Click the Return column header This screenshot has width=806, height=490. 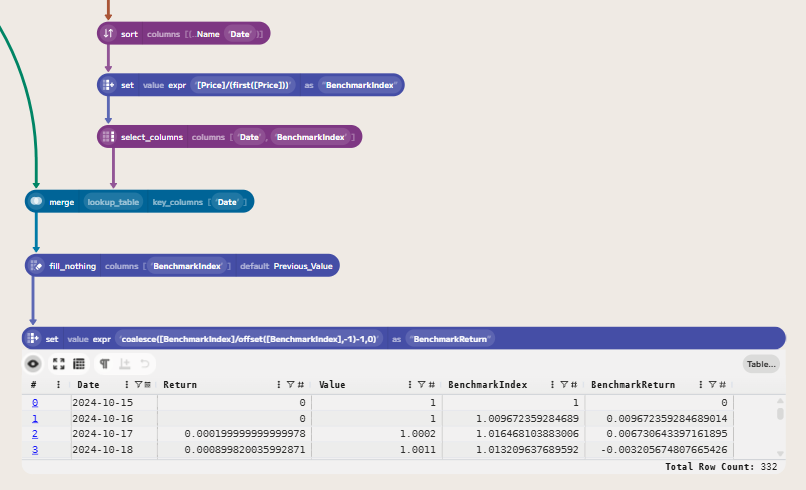[180, 385]
